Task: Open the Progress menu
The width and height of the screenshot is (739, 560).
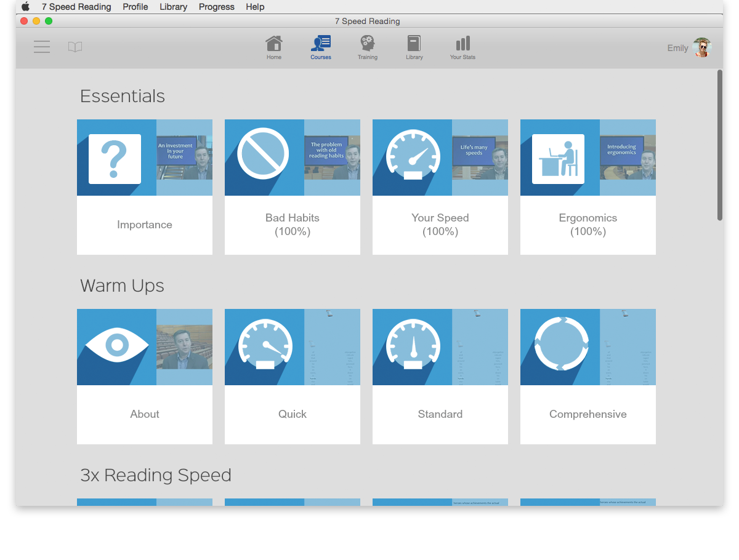Action: pyautogui.click(x=217, y=7)
